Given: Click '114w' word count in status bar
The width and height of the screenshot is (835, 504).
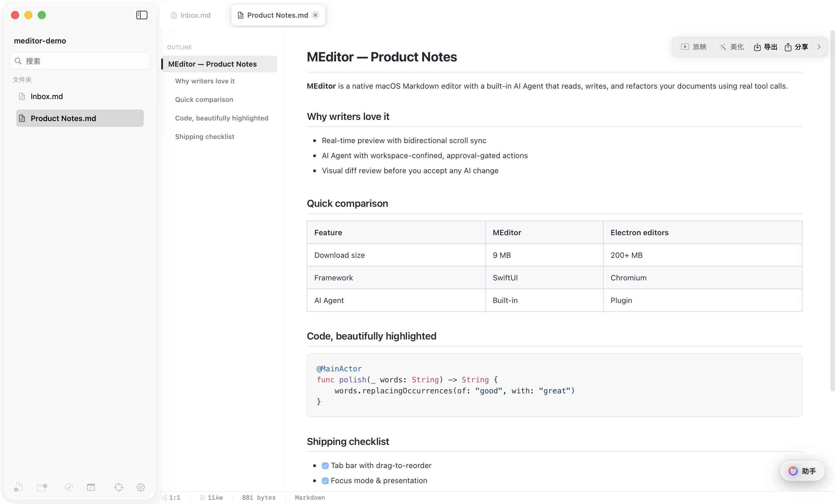Looking at the screenshot, I should (x=215, y=498).
